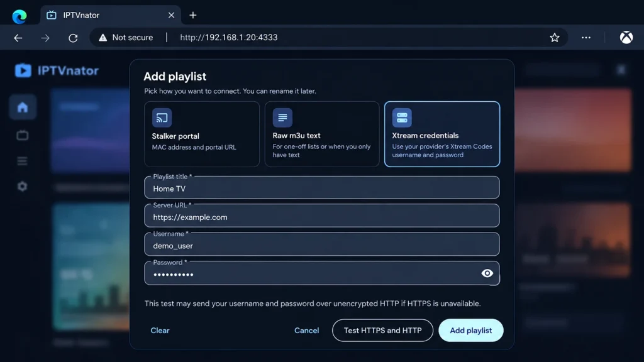Open the settings gear in sidebar
Screen dimensions: 644x362
pos(23,186)
